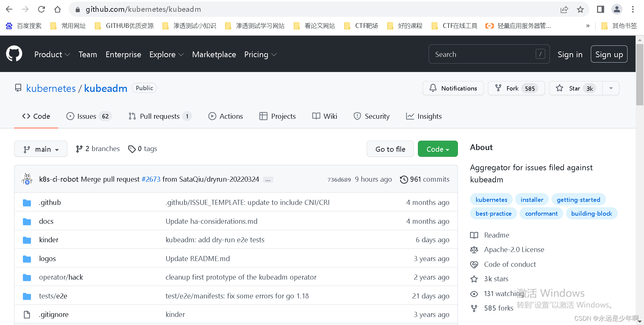Image resolution: width=644 pixels, height=325 pixels.
Task: Switch to the Issues tab
Action: click(89, 116)
